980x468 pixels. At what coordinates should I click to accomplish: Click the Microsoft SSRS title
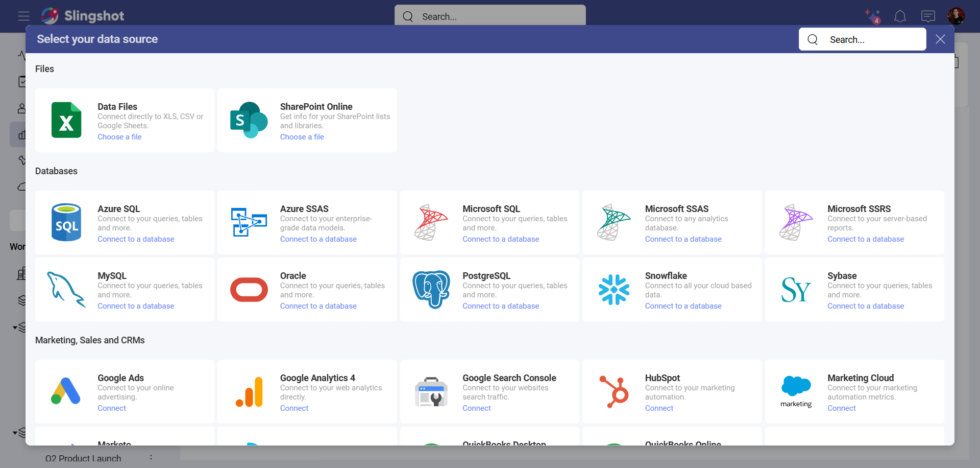tap(859, 209)
